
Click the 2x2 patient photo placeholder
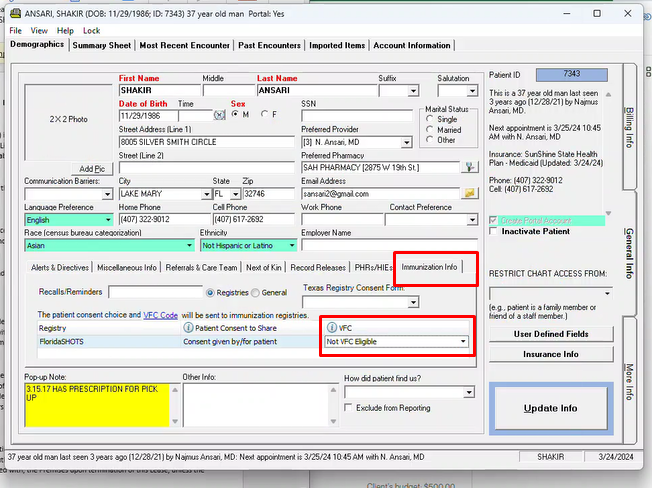(69, 119)
